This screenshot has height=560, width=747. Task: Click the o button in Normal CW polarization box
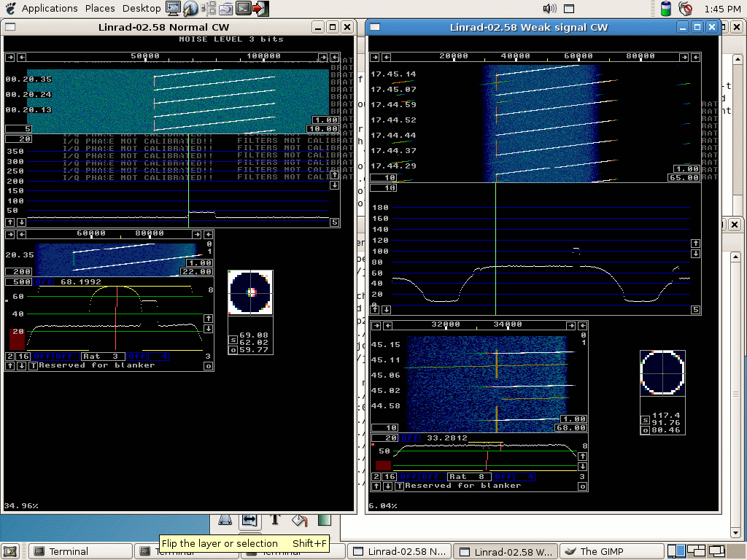[x=233, y=350]
